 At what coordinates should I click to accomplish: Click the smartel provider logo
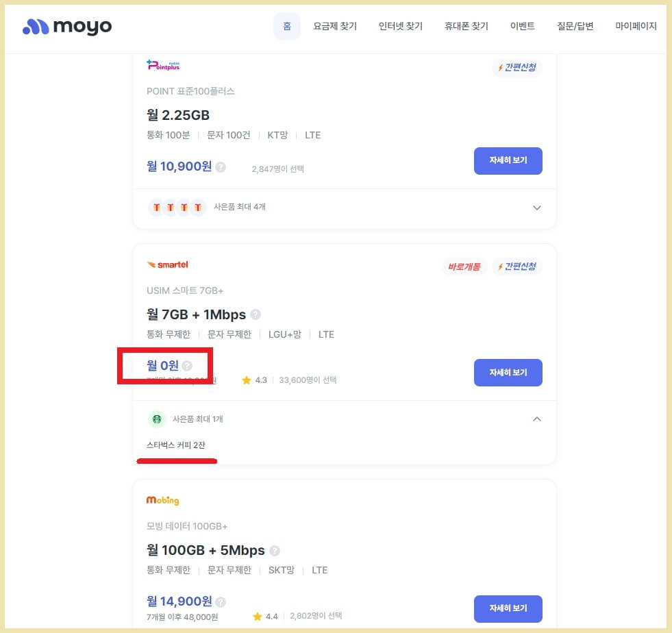tap(167, 263)
